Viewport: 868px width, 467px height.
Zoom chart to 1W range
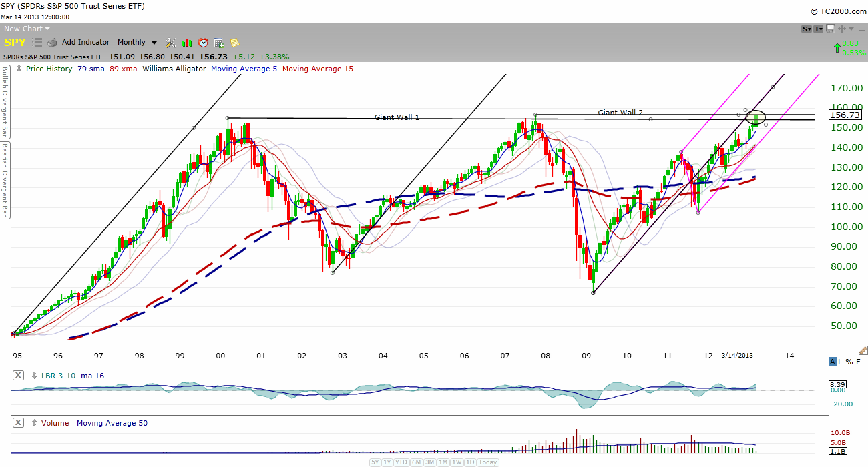[457, 462]
